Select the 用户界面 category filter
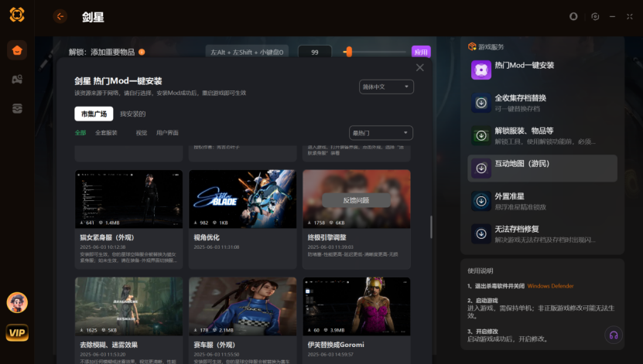The height and width of the screenshot is (364, 643). (167, 133)
